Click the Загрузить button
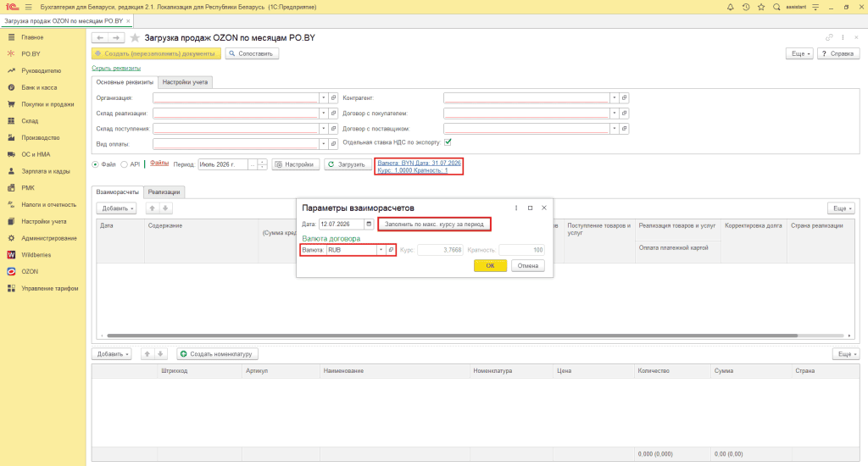 [x=348, y=164]
